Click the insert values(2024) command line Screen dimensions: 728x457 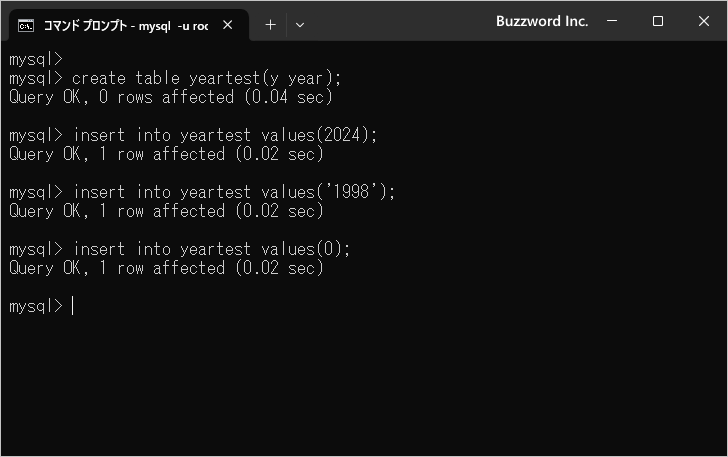pos(225,135)
